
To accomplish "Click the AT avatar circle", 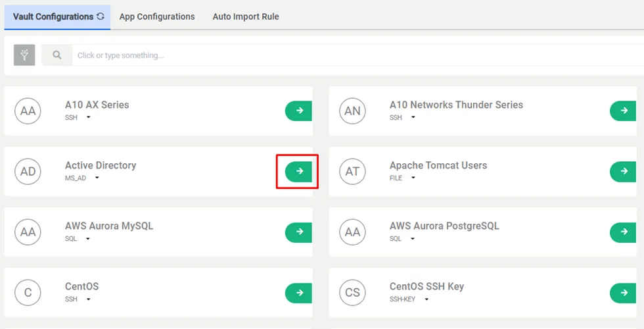I will pos(352,171).
